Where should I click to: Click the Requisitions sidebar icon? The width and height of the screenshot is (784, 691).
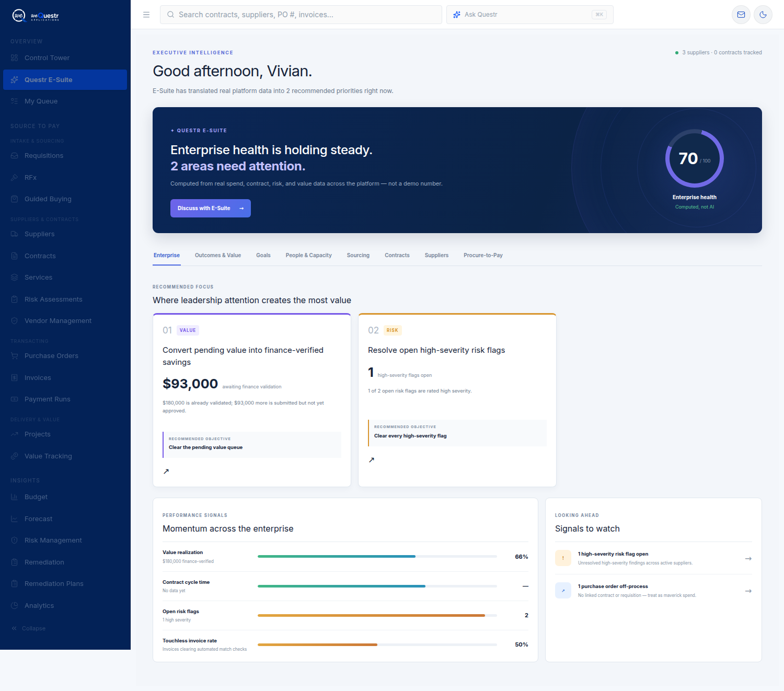15,156
